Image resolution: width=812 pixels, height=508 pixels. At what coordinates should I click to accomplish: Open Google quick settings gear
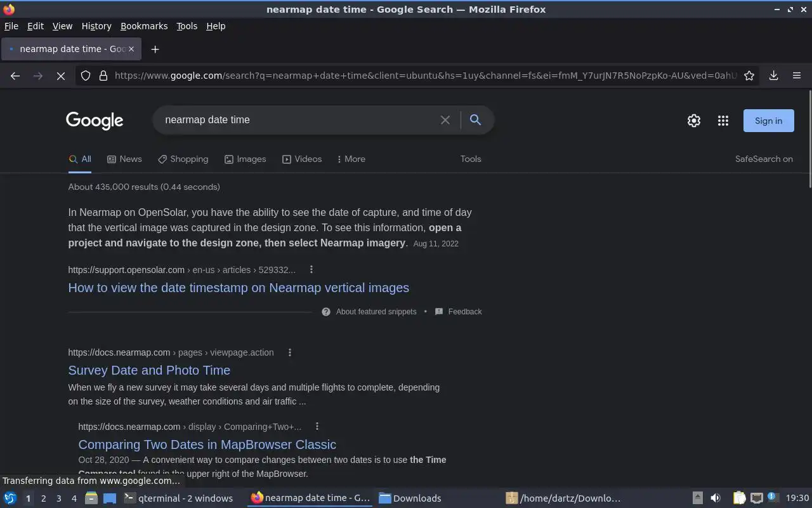(694, 121)
